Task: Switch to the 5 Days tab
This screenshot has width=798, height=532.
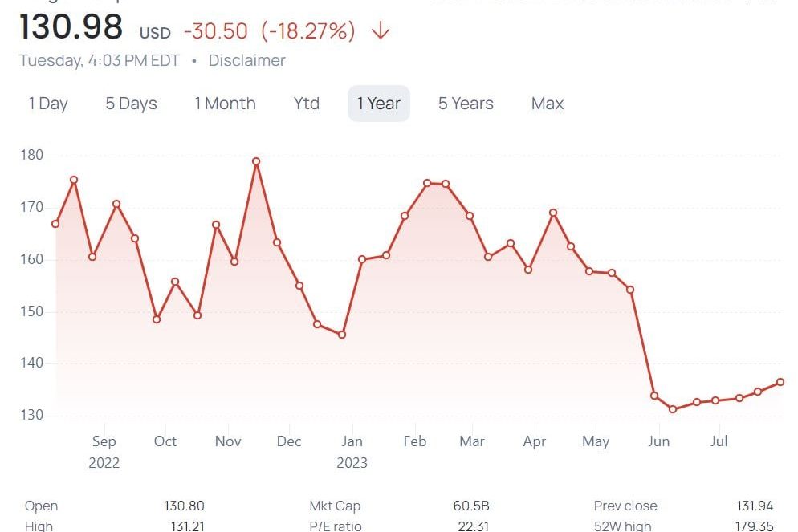Action: click(131, 104)
